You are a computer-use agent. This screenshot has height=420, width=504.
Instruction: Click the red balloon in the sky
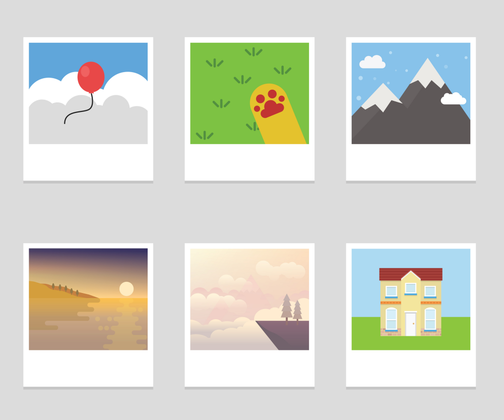(x=91, y=77)
